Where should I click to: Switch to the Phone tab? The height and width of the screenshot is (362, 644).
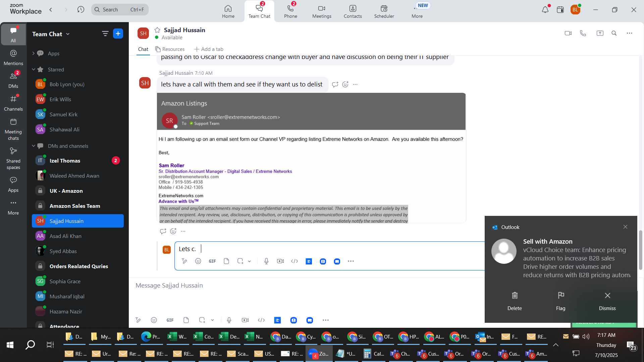(x=290, y=11)
